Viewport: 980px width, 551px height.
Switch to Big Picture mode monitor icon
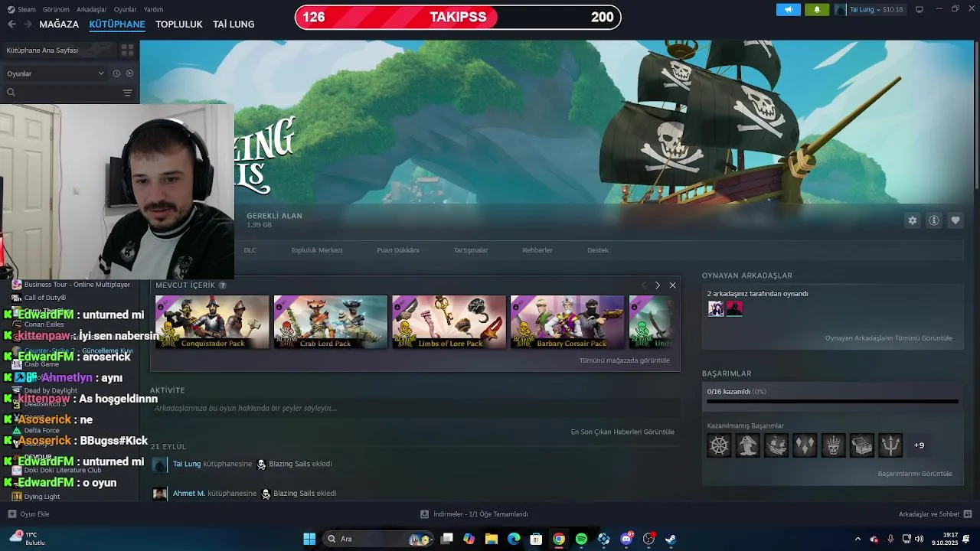920,9
